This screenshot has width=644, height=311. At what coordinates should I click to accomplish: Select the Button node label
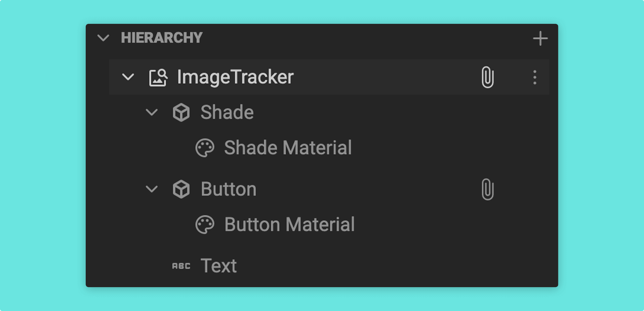[x=229, y=189]
